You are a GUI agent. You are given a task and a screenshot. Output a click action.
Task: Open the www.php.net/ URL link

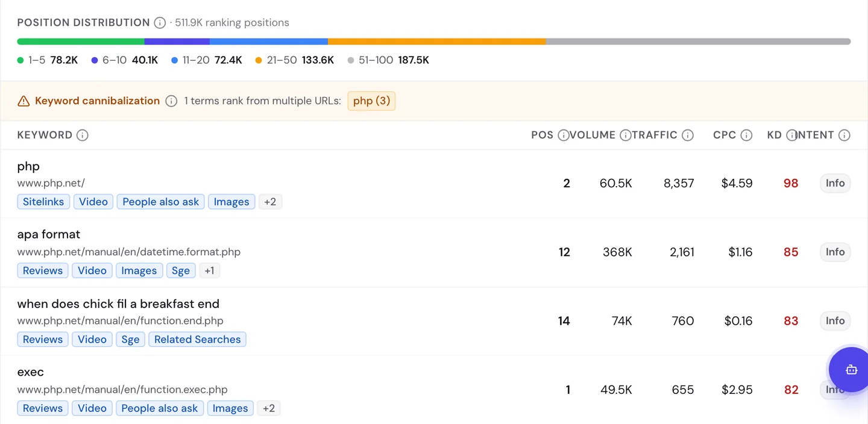click(x=51, y=183)
